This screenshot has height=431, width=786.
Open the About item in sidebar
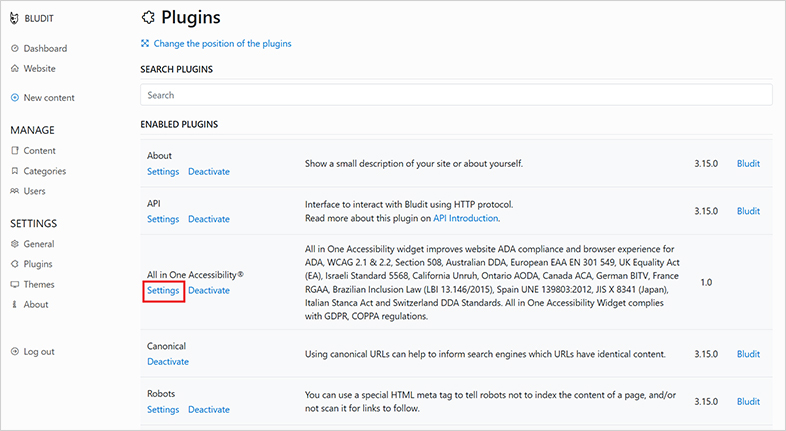coord(37,305)
